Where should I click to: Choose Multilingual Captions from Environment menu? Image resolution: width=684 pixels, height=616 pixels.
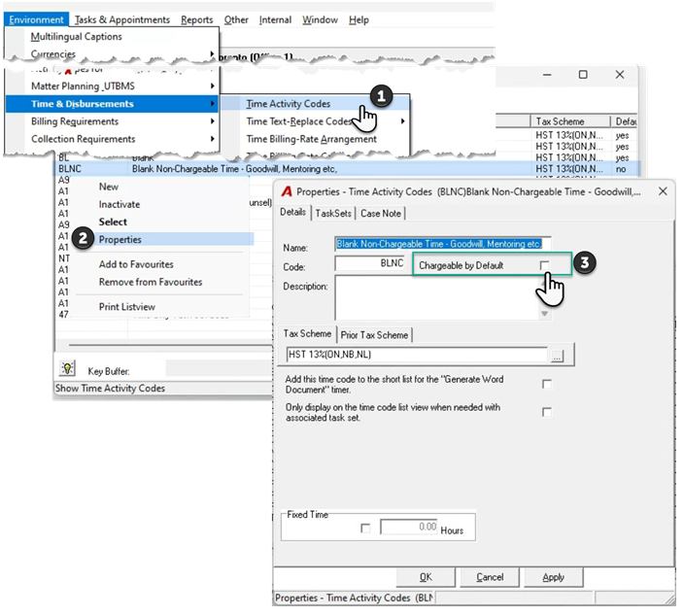click(77, 37)
